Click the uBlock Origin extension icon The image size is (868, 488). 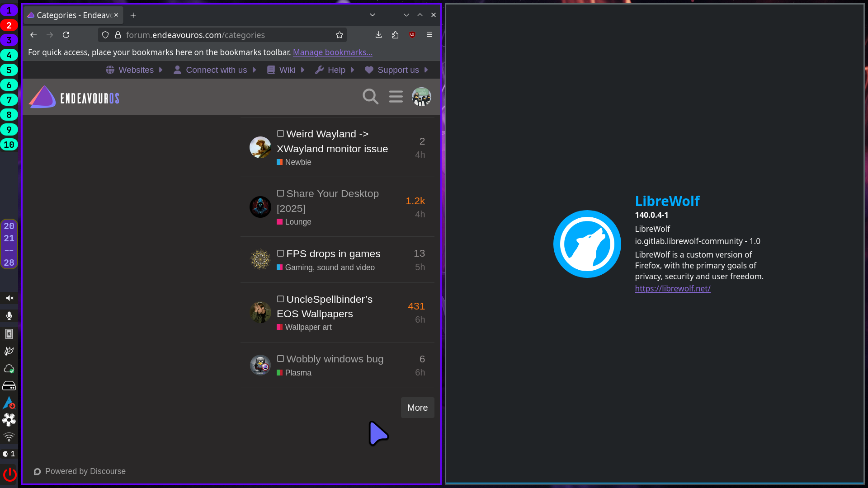pyautogui.click(x=412, y=35)
